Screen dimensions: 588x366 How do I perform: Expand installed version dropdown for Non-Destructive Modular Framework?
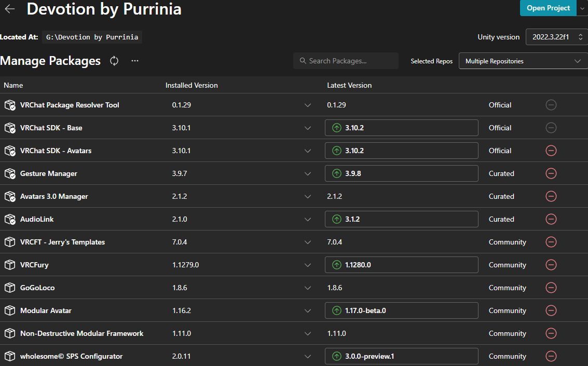pos(308,334)
